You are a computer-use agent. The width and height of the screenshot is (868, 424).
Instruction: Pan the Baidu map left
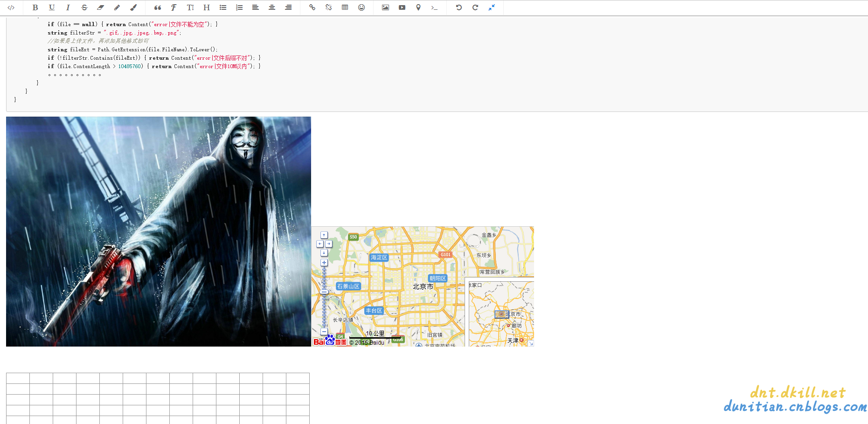click(x=320, y=244)
